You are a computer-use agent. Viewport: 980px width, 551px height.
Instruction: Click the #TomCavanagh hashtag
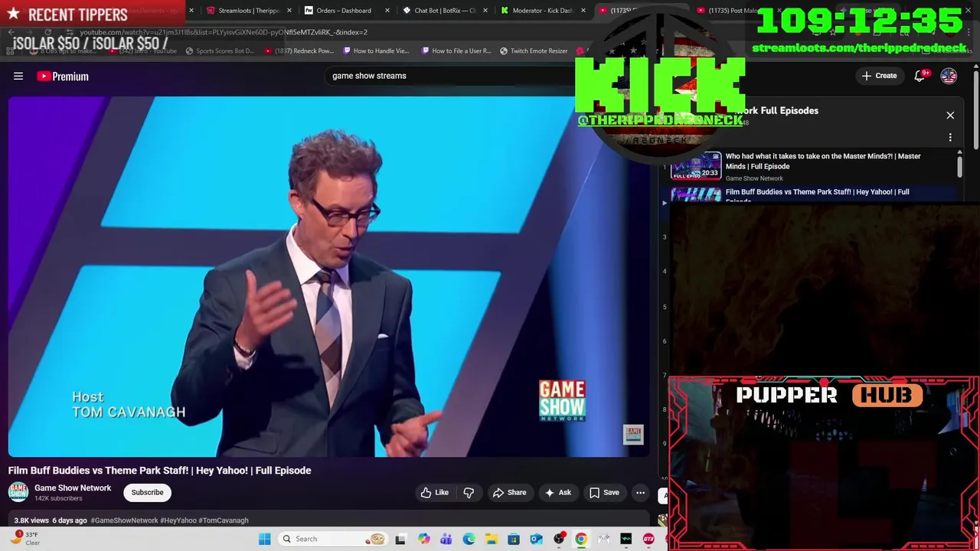[224, 520]
